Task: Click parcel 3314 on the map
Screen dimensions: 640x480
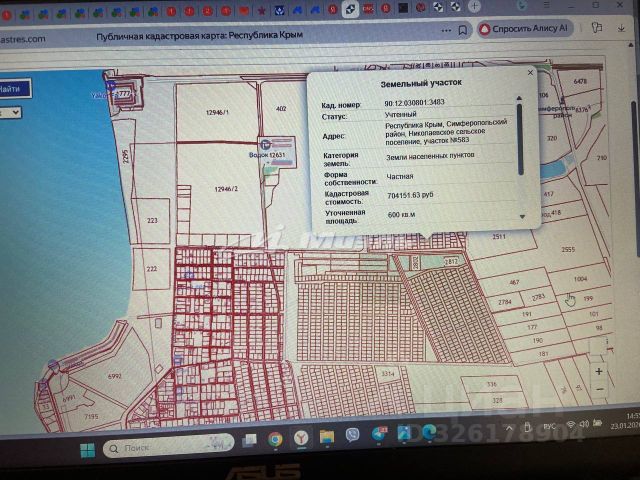Action: pyautogui.click(x=388, y=373)
